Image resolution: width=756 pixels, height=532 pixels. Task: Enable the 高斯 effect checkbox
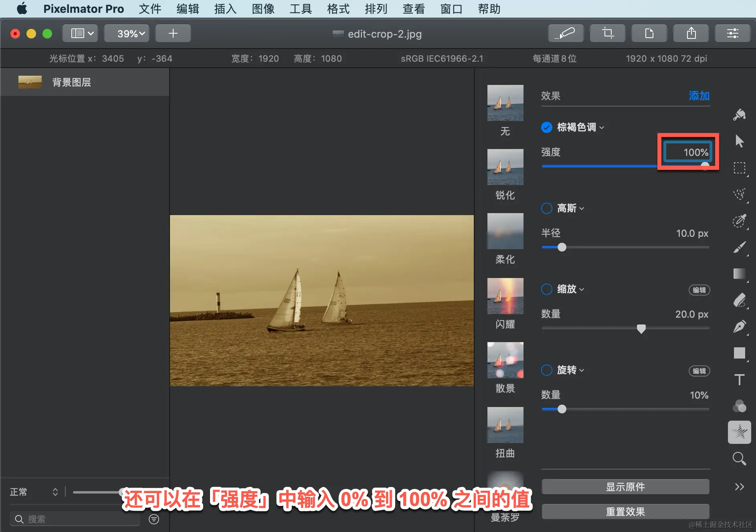(x=546, y=208)
